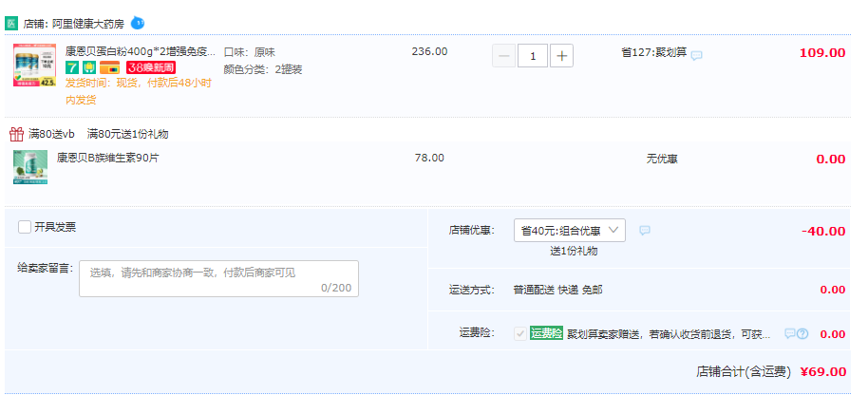Open the 康恩贝B族维生素90片 title link
868x395 pixels.
coord(107,158)
